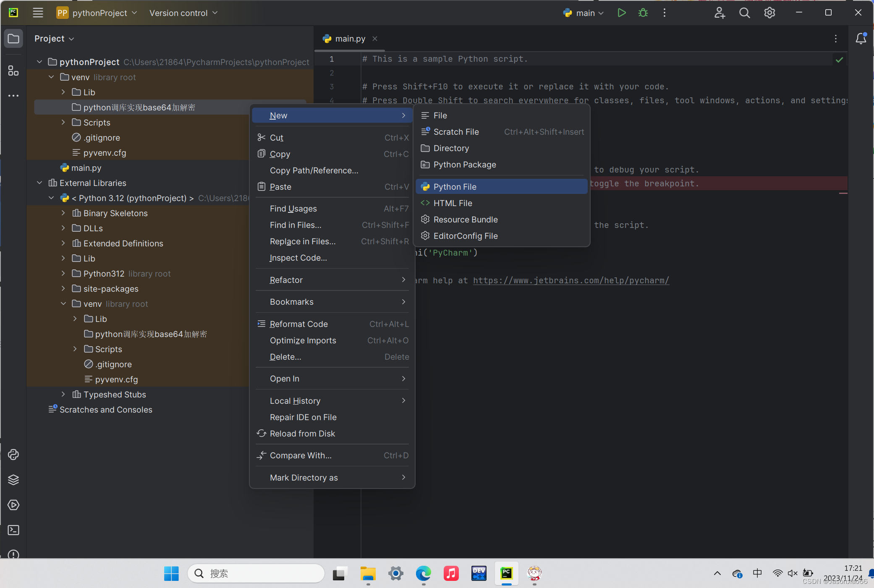Toggle the Run tool window hexagon icon

click(13, 505)
